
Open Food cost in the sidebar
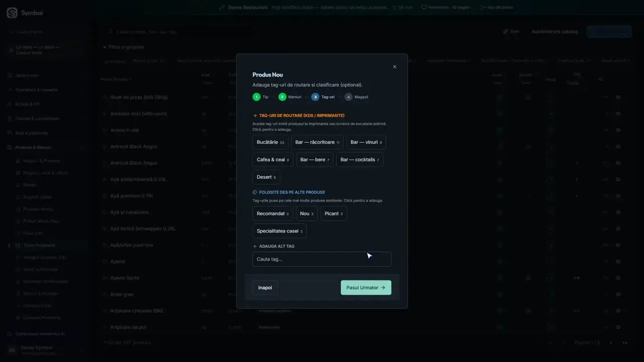33,233
